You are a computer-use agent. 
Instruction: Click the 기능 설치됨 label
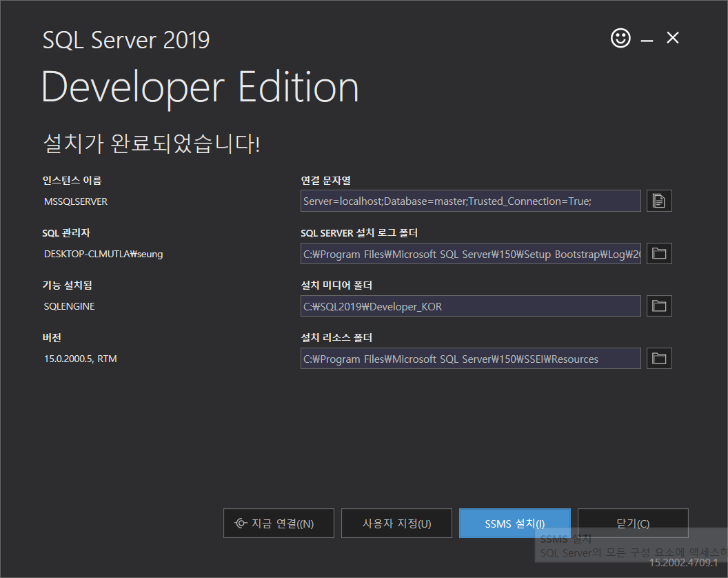(68, 286)
